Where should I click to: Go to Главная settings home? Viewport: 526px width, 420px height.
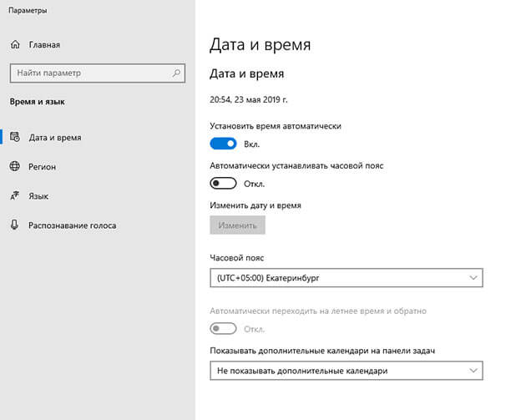click(x=44, y=44)
